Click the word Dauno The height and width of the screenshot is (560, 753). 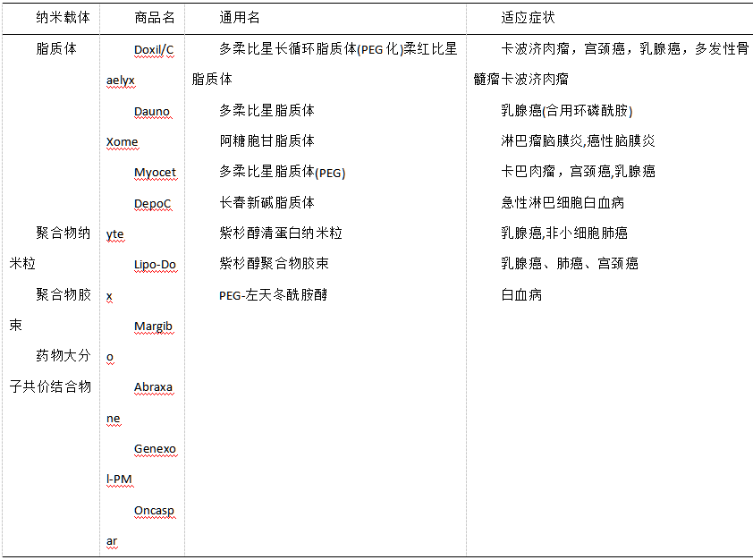152,112
